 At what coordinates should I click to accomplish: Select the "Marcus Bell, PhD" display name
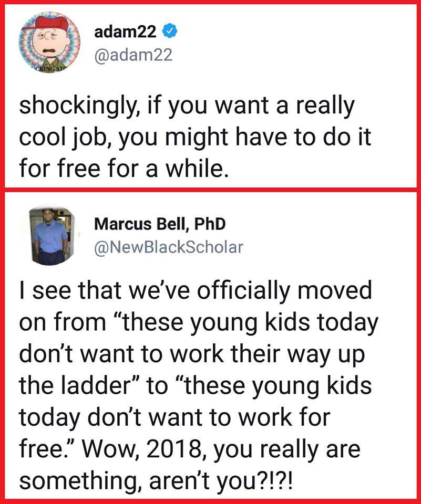pyautogui.click(x=160, y=224)
